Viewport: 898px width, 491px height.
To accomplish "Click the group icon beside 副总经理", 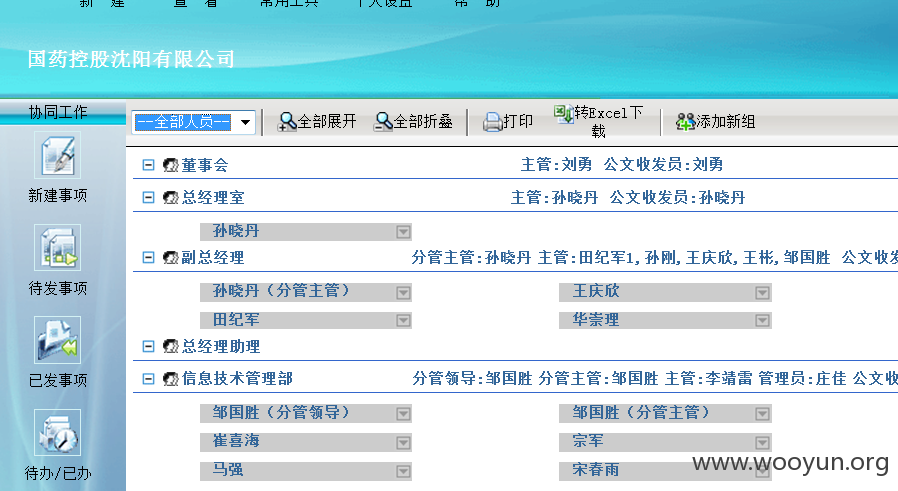I will [x=171, y=258].
